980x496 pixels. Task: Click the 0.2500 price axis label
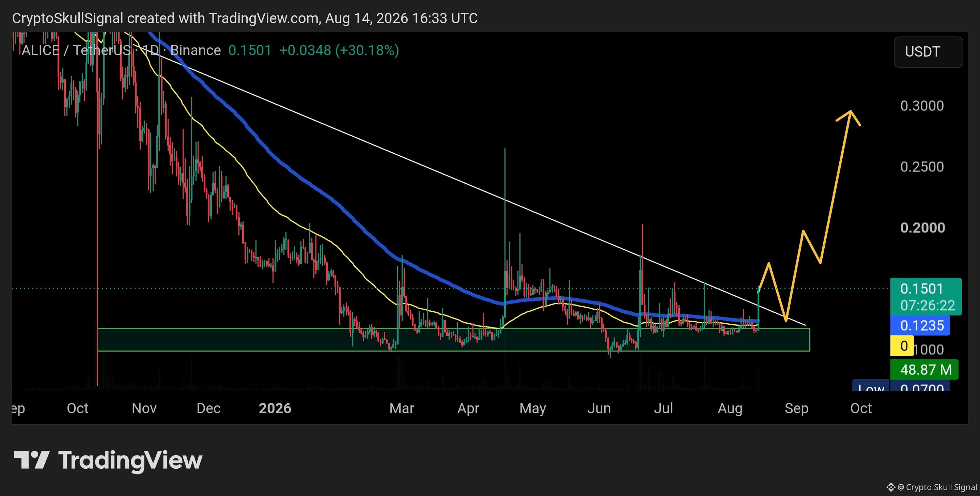[x=922, y=167]
